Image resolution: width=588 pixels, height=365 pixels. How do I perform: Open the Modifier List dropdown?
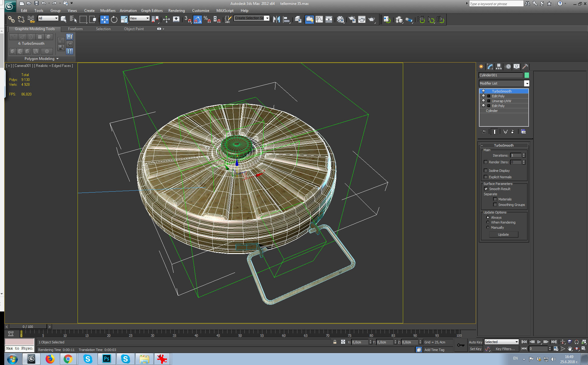527,83
